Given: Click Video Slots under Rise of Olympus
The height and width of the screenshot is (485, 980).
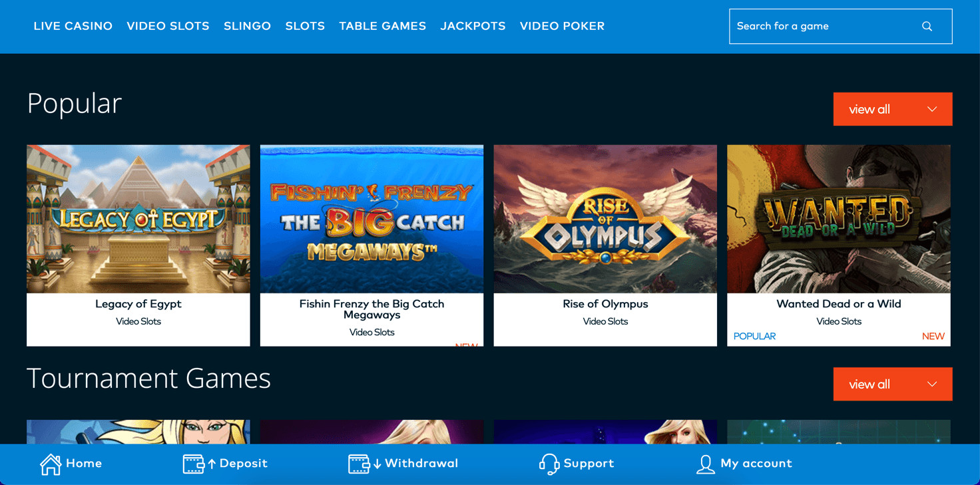Looking at the screenshot, I should [x=605, y=321].
